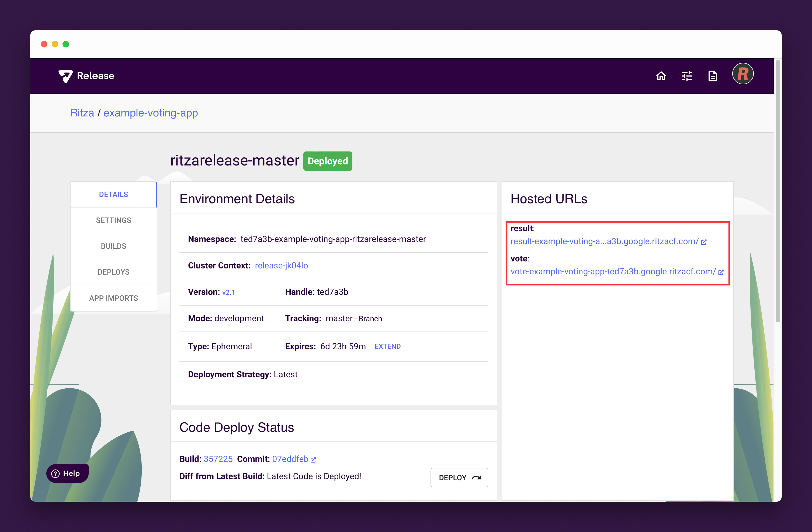Click external link icon next to commit hash
The height and width of the screenshot is (532, 812).
pyautogui.click(x=313, y=460)
